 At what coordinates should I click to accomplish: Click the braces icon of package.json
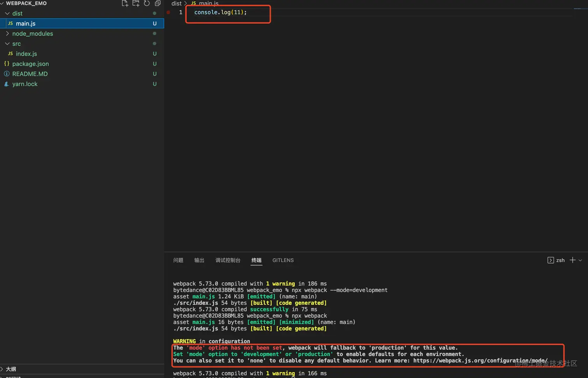[7, 63]
